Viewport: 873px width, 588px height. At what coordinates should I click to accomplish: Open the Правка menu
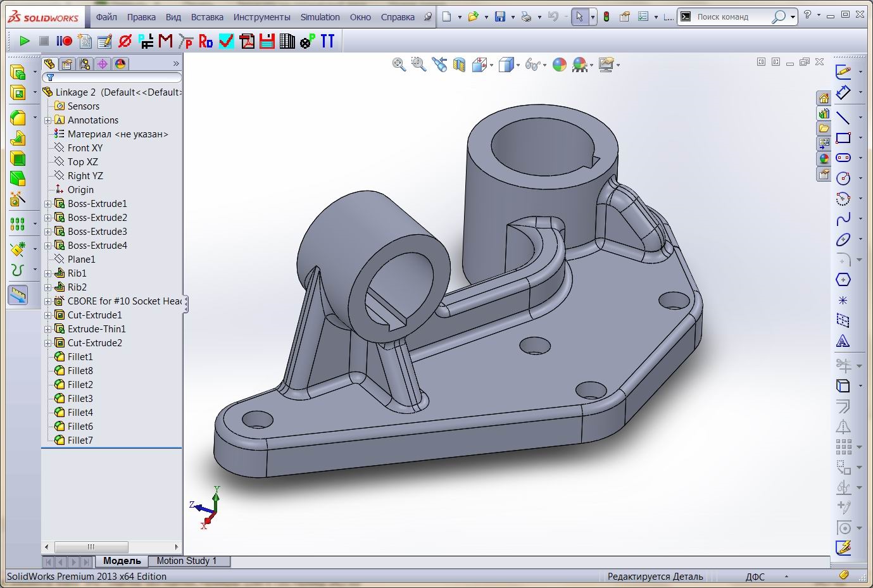tap(141, 17)
